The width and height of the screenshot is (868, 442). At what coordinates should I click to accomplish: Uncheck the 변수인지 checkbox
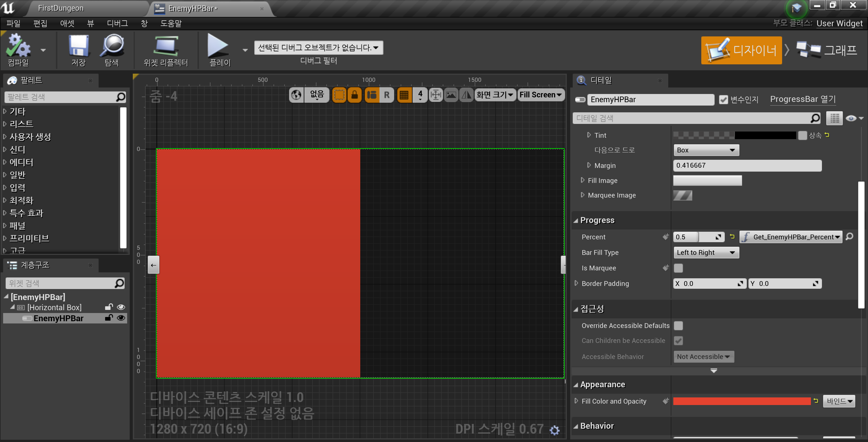click(724, 99)
